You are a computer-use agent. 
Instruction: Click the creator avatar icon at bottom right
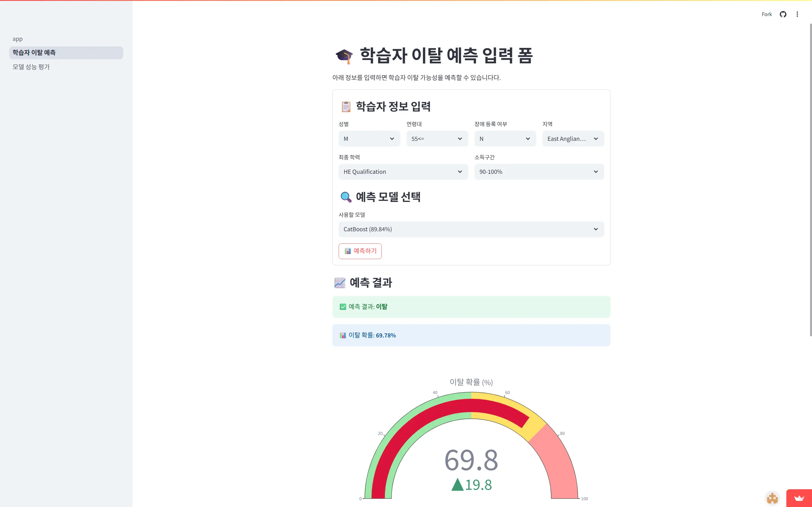click(772, 498)
